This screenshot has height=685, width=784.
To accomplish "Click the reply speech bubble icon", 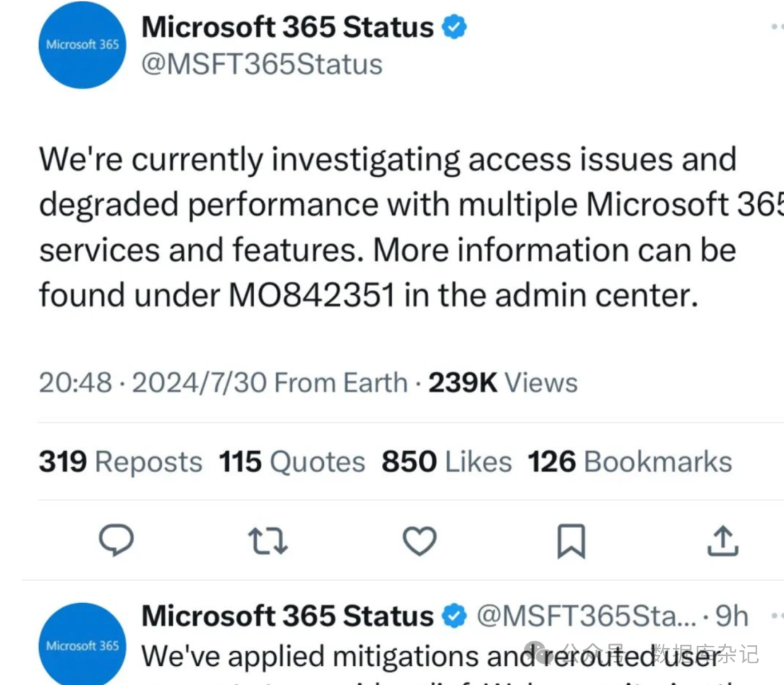I will [x=115, y=541].
